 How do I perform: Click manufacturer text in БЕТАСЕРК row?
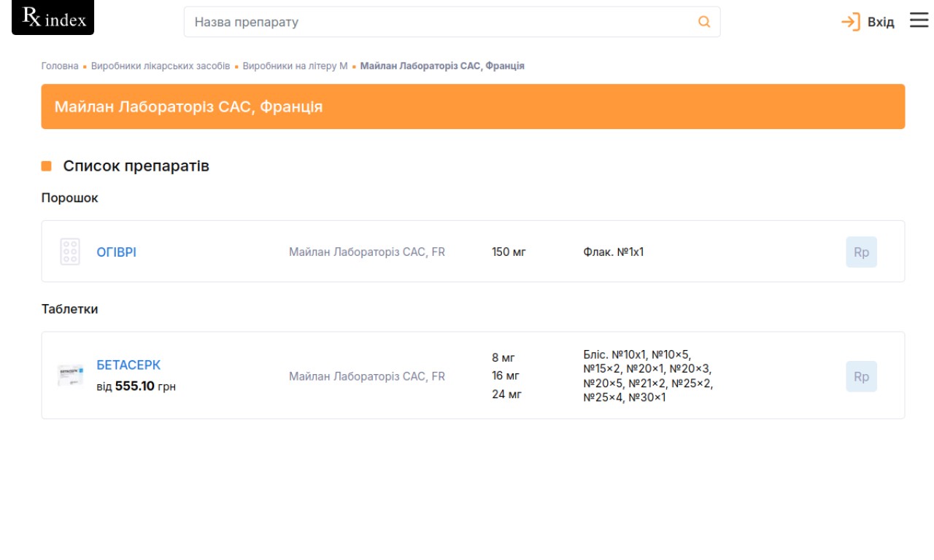[x=367, y=376]
